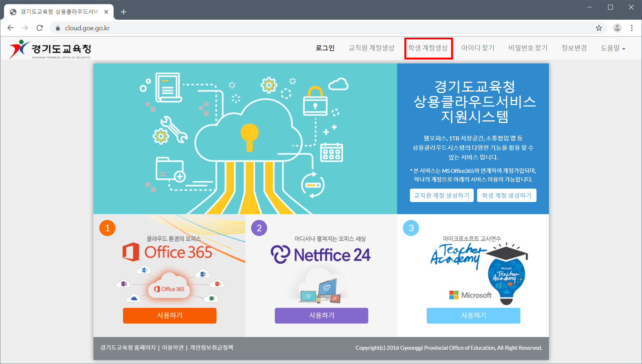Screen dimensions: 642x364
Task: Select the 경기도교육청 상용클라우드서비스 browser tab
Action: [x=59, y=12]
